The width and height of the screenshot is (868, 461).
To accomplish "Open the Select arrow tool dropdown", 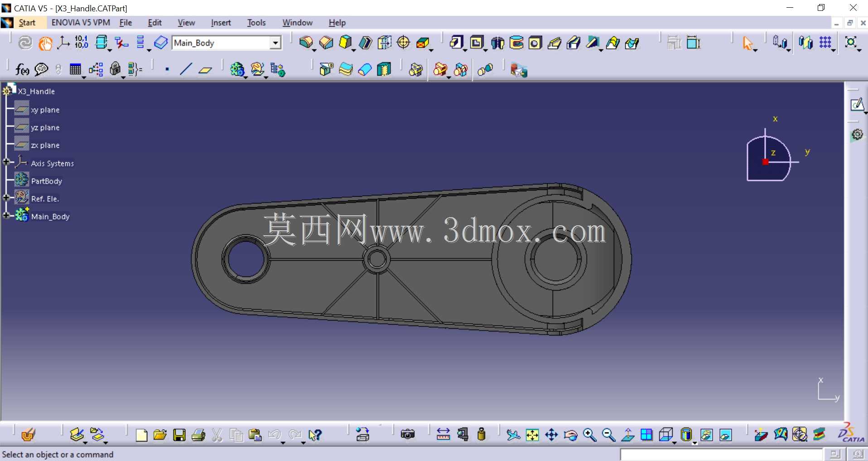I will coord(755,50).
